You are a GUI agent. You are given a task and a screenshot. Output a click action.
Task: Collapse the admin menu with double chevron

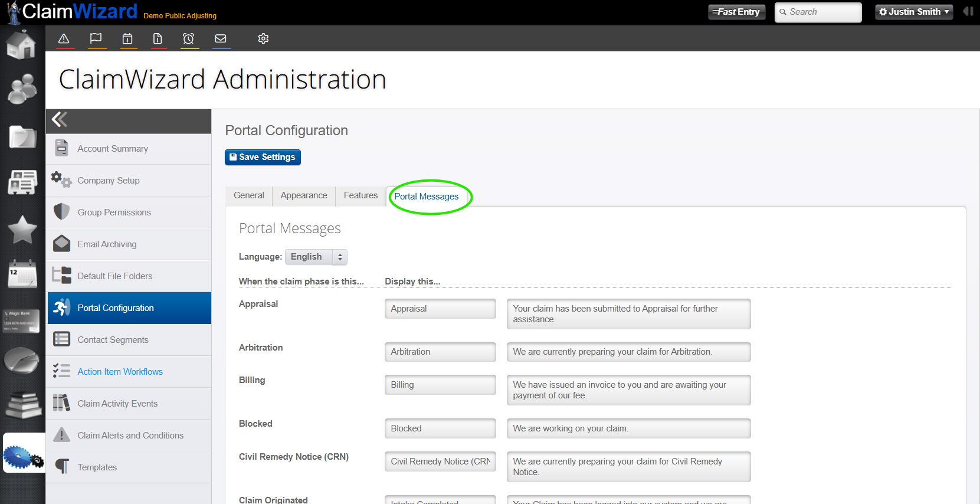[x=60, y=120]
